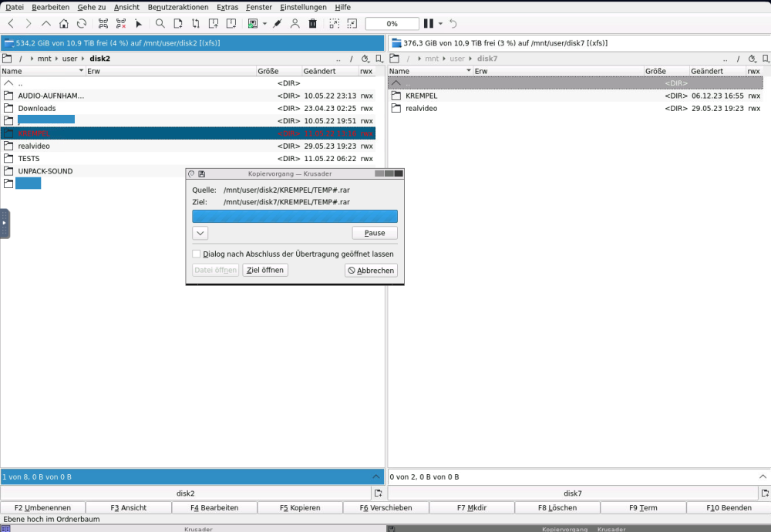771x532 pixels.
Task: Expand the sidebar handle on left edge
Action: point(5,224)
